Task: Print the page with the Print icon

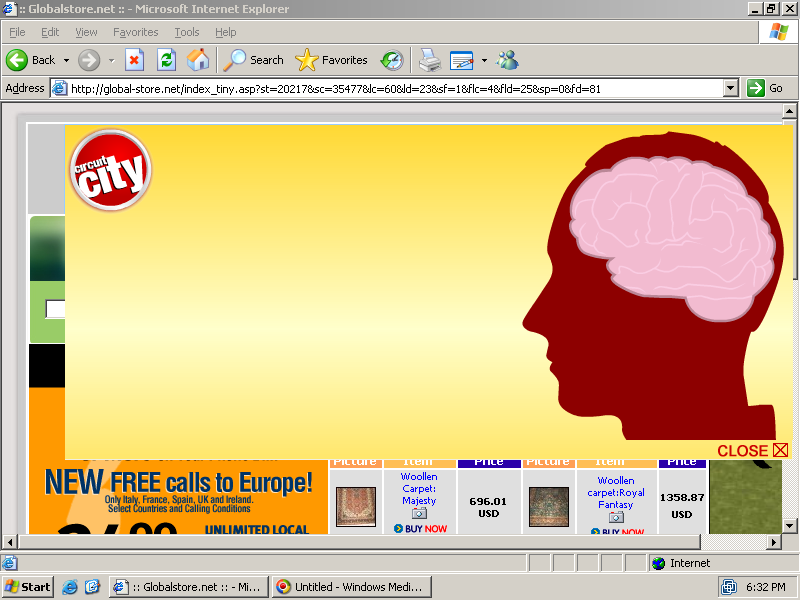Action: [430, 60]
